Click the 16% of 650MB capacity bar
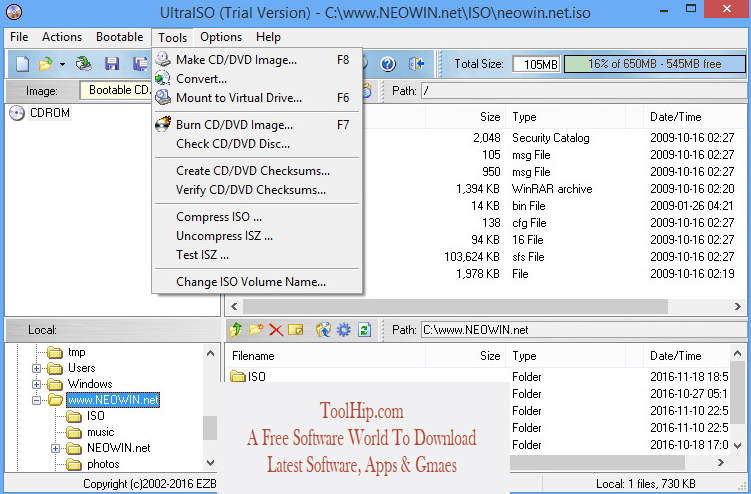This screenshot has width=751, height=494. tap(654, 64)
